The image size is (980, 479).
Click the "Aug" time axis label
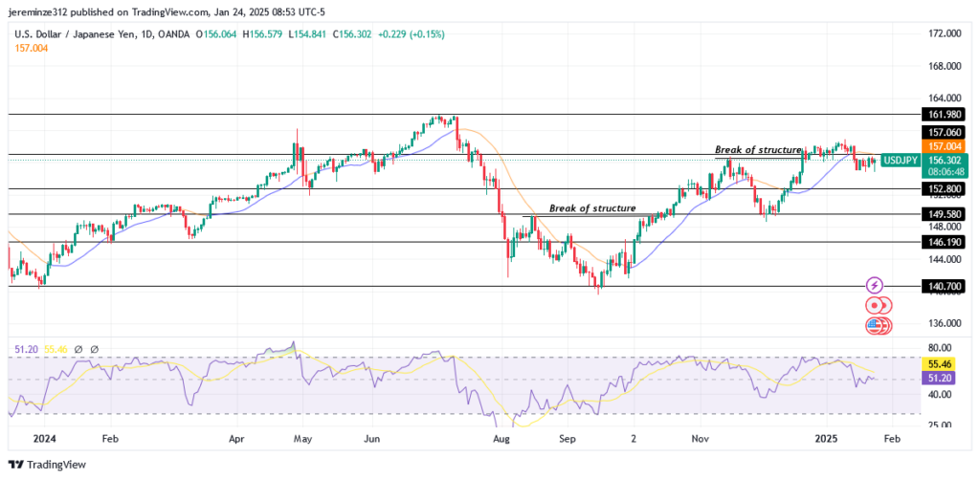tap(501, 439)
